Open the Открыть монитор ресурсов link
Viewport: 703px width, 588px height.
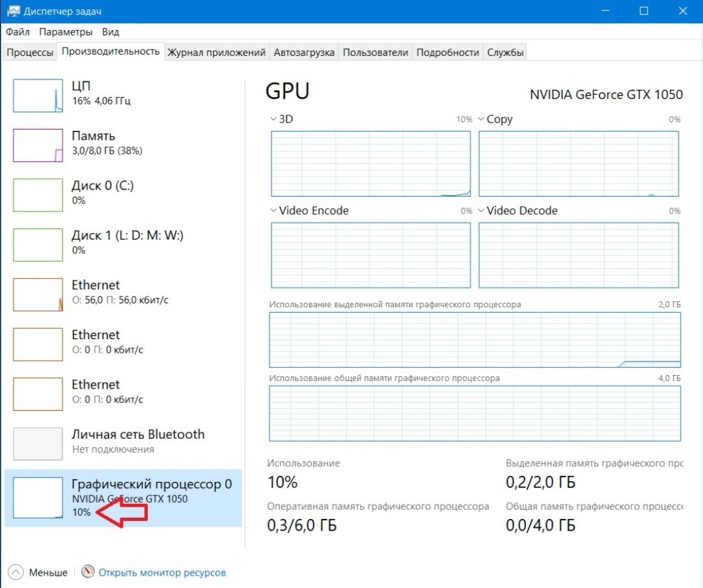click(162, 572)
